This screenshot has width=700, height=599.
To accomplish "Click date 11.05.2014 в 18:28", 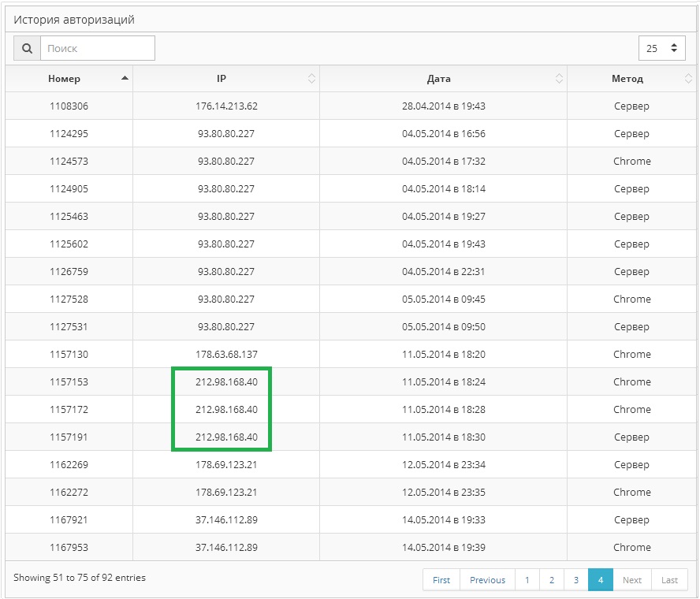I will pyautogui.click(x=443, y=410).
